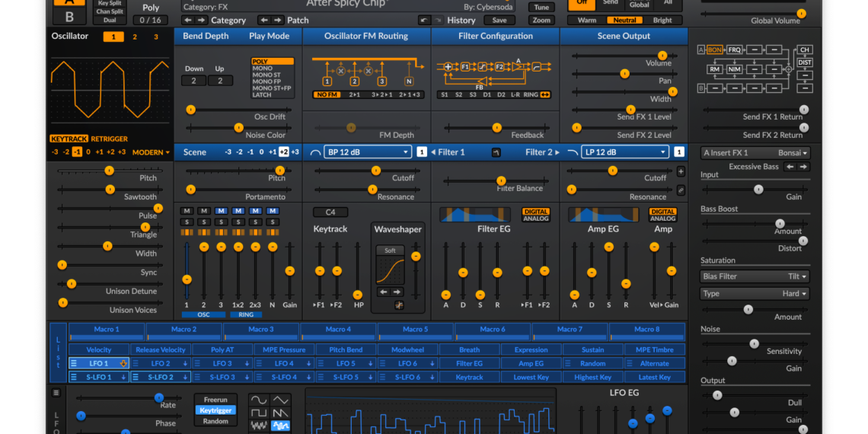Click the filter 2 offset plus icon
Viewport: 868px width, 434px height.
pyautogui.click(x=681, y=171)
